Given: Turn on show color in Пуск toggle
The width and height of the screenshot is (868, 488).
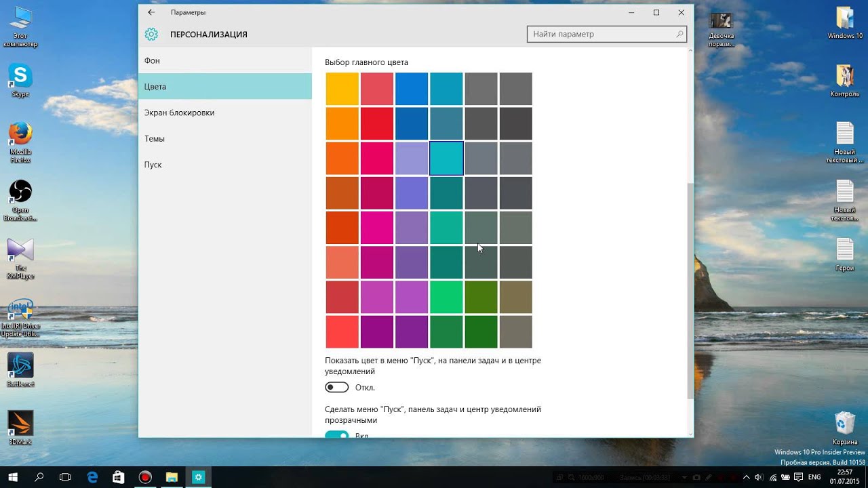Looking at the screenshot, I should click(x=337, y=388).
